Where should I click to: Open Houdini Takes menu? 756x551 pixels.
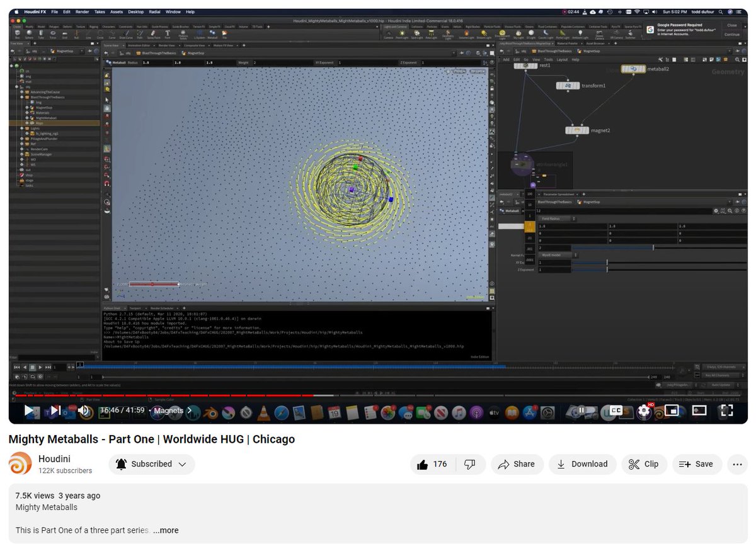click(100, 12)
